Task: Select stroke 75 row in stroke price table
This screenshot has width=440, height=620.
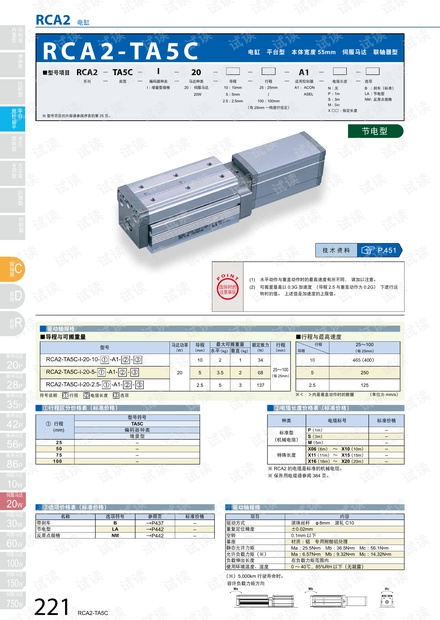Action: click(x=117, y=455)
